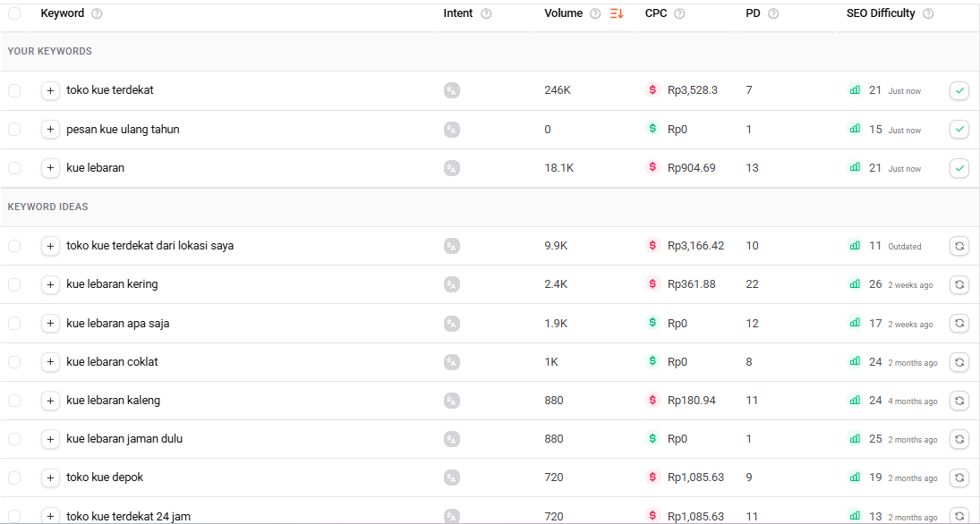Refresh SEO difficulty for toko kue terdekat dari lokasi saya
Viewport: 980px width, 524px height.
click(x=959, y=246)
